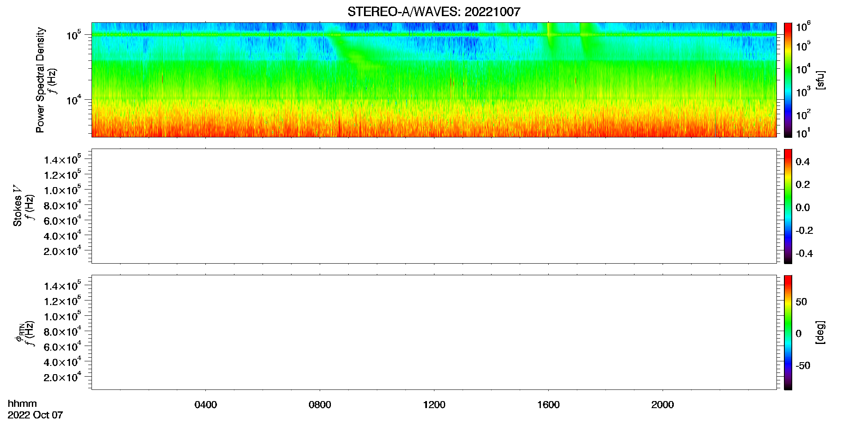Click the STEREO-A/WAVES: 20221007 plot title
The width and height of the screenshot is (868, 447).
pos(434,12)
